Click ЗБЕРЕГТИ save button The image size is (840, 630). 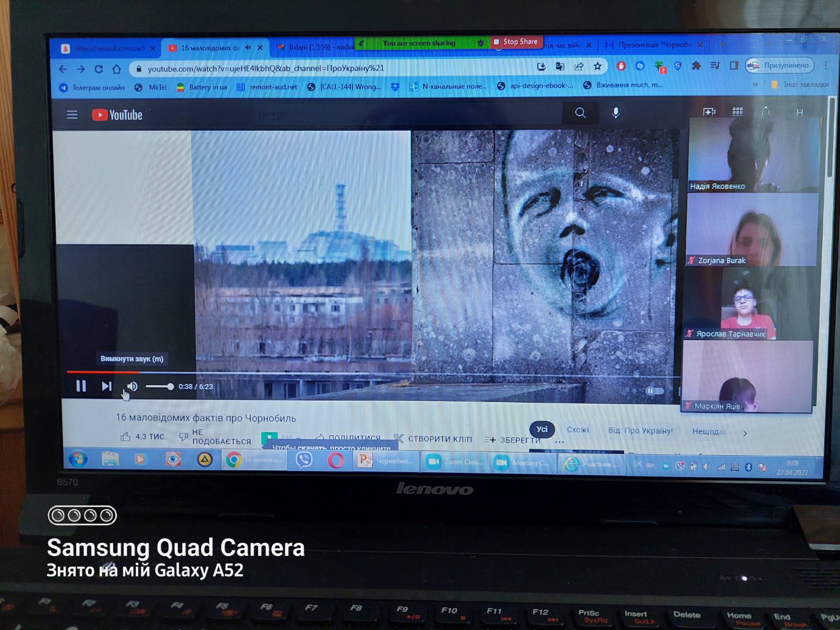pos(512,440)
